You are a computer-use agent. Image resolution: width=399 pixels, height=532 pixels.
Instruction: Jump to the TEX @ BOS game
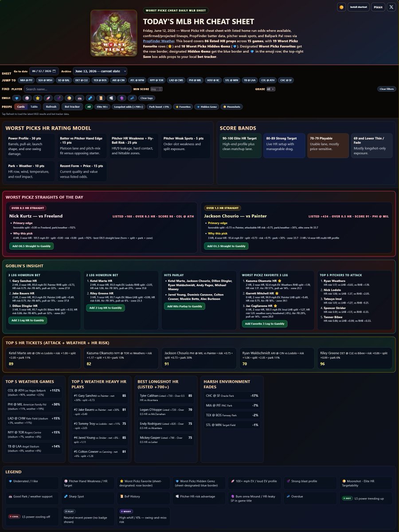click(100, 80)
